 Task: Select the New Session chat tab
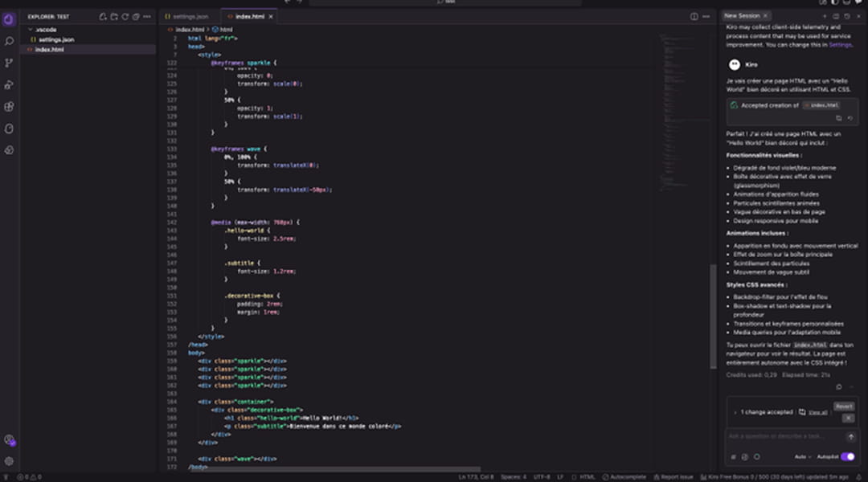coord(741,15)
